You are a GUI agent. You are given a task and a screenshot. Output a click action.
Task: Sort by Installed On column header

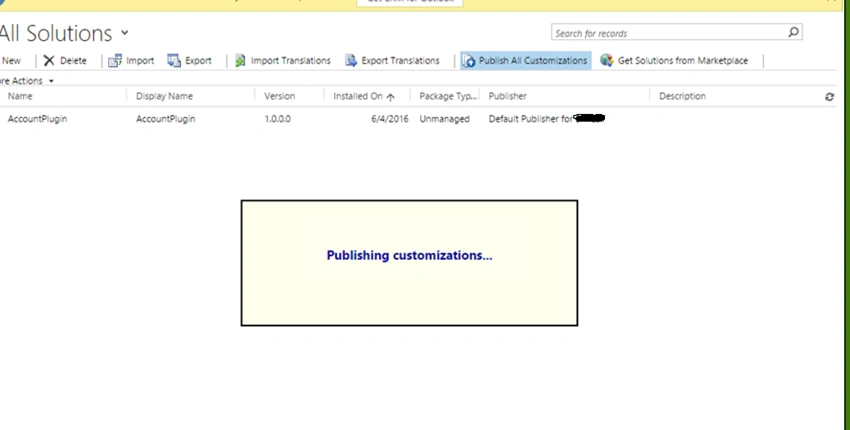(x=358, y=96)
